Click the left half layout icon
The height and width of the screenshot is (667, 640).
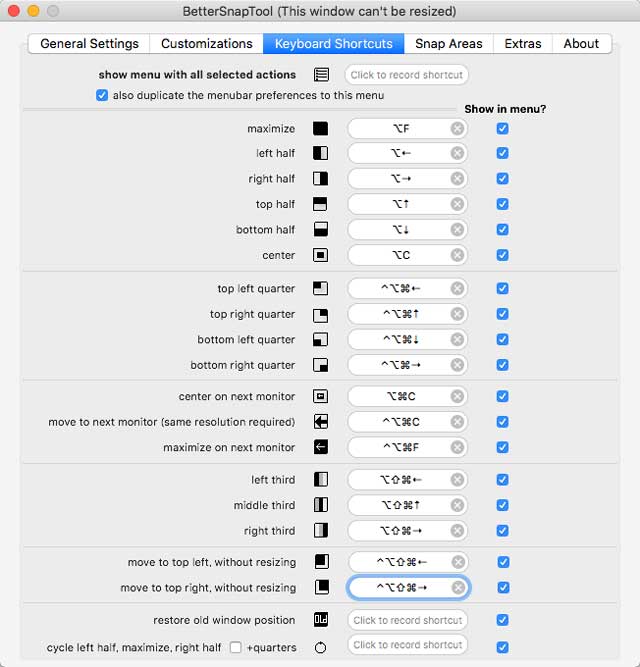(x=320, y=153)
